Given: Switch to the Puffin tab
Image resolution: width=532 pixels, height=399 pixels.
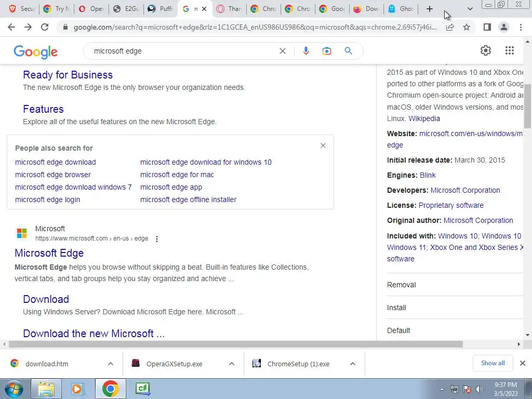Looking at the screenshot, I should (161, 9).
